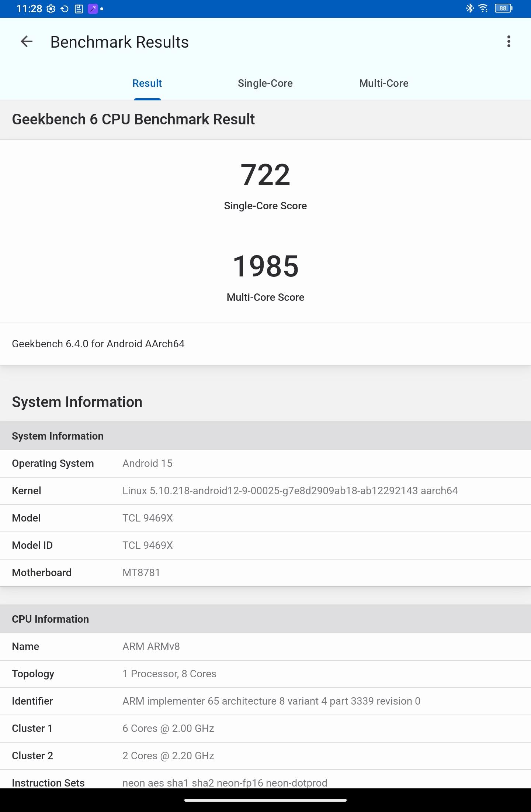Go back with the arrow icon
531x812 pixels.
(x=27, y=42)
